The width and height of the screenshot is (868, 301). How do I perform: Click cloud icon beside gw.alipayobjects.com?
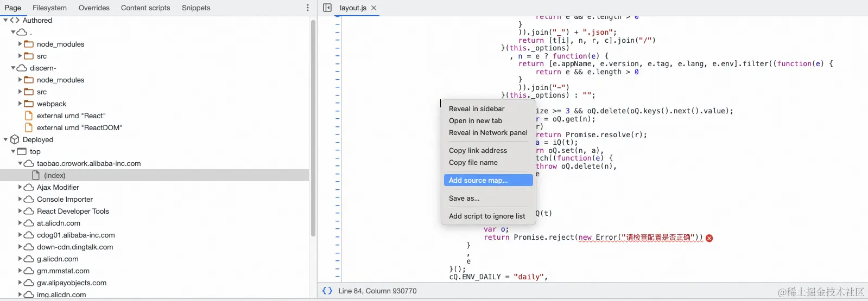coord(29,283)
